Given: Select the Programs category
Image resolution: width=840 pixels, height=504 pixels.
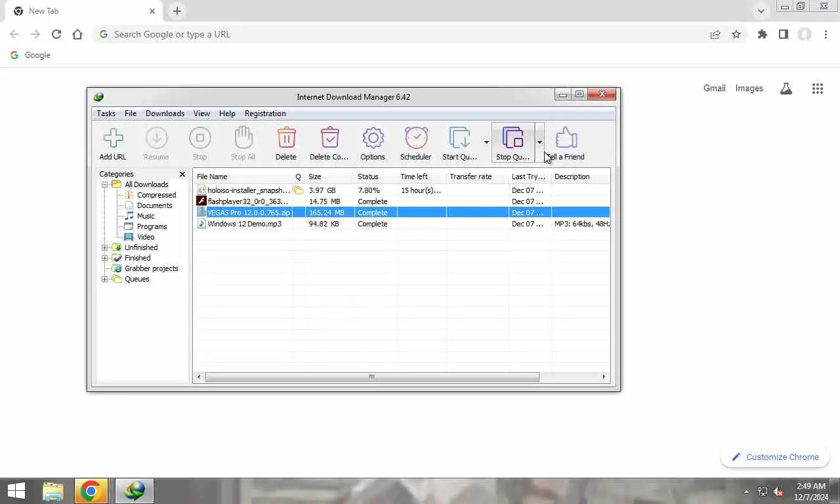Looking at the screenshot, I should point(152,226).
